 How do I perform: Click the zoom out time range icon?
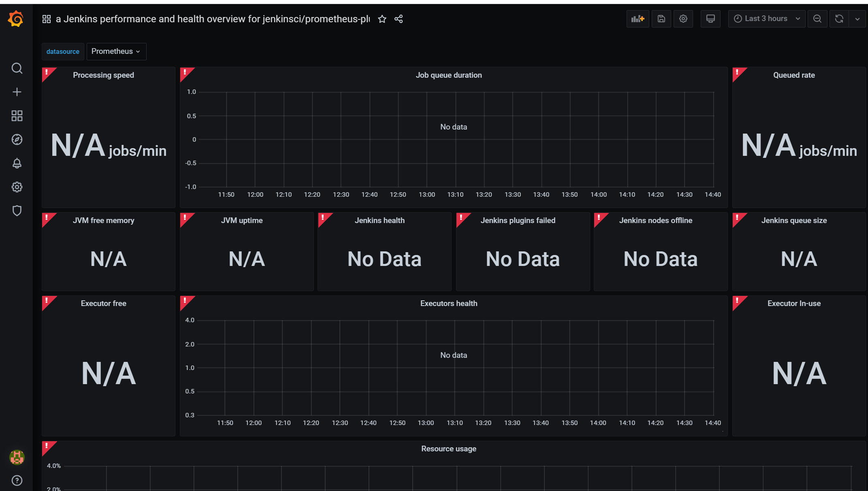tap(817, 19)
